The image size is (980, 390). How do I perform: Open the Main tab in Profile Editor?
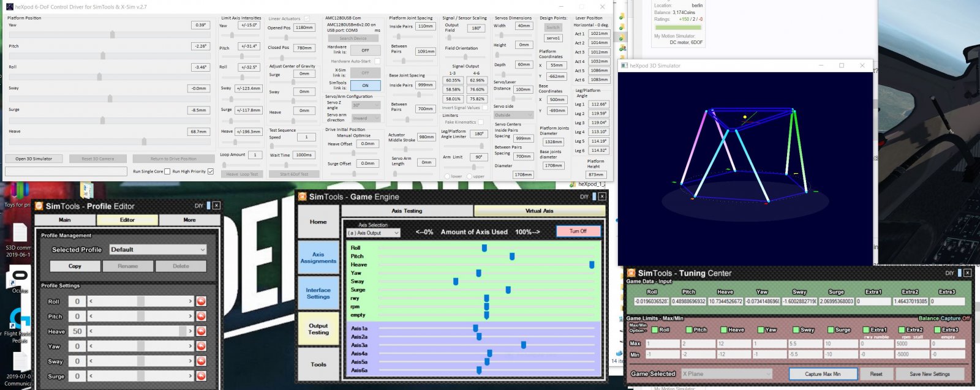65,220
